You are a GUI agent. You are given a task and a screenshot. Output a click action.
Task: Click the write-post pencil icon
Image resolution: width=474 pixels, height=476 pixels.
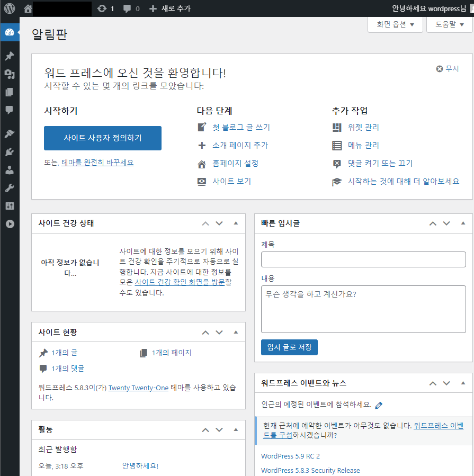coord(202,127)
